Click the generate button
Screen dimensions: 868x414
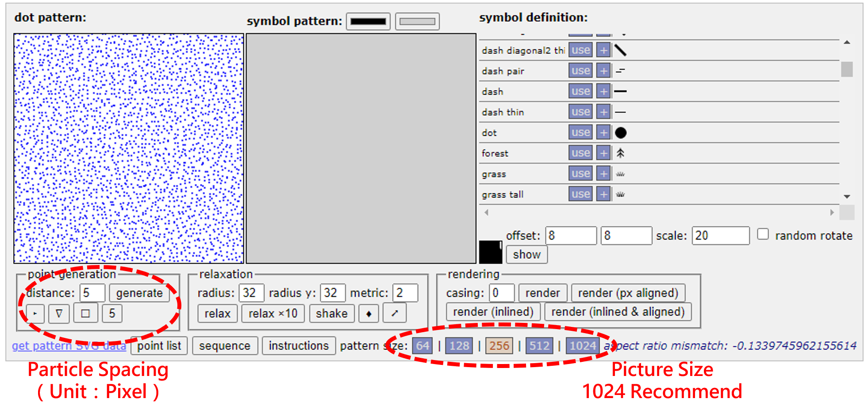139,293
